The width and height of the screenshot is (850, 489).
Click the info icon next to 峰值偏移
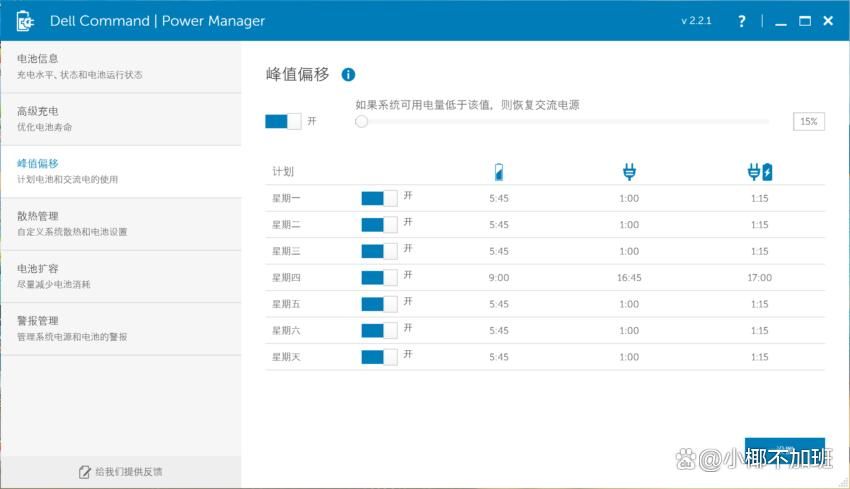coord(348,74)
